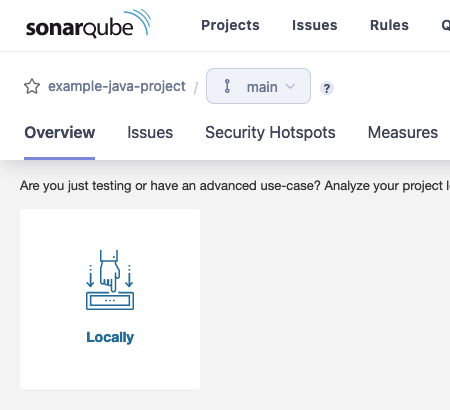Click the SonarQube logo
The image size is (450, 410).
tap(88, 24)
